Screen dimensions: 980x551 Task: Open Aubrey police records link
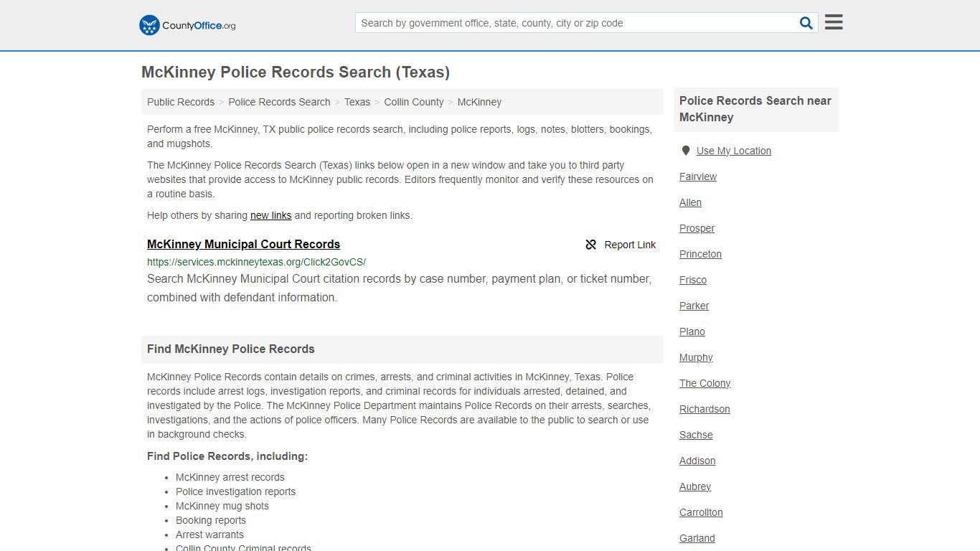pos(695,486)
